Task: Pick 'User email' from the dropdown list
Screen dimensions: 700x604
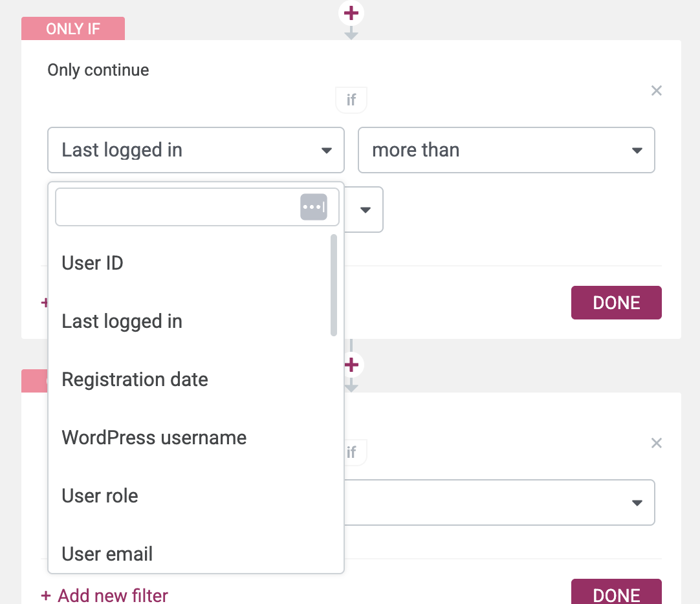Action: coord(107,554)
